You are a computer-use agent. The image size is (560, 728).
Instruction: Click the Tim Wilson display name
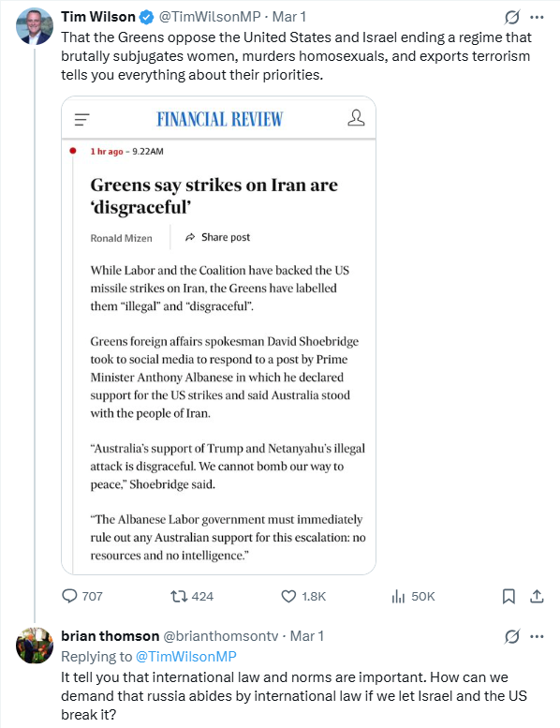point(98,17)
